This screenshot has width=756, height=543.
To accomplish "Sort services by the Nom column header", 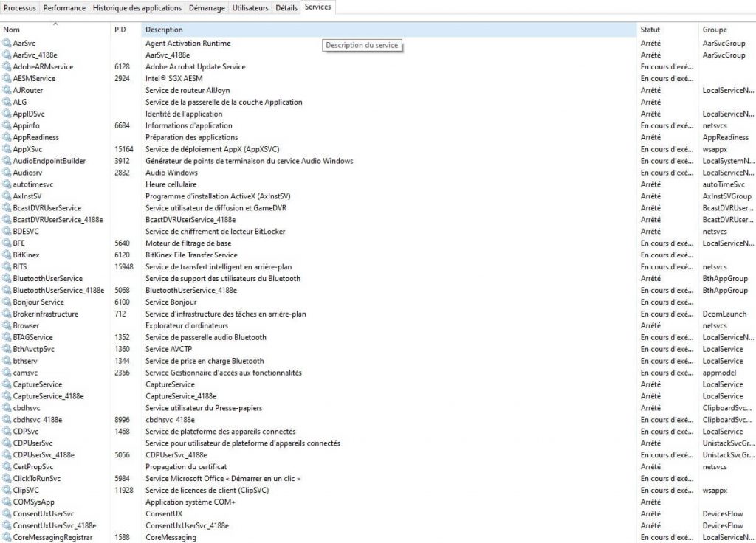I will (x=12, y=30).
